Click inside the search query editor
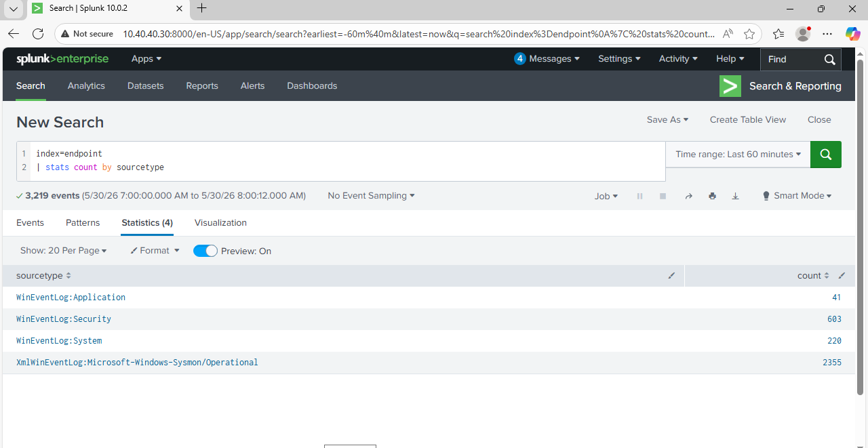Image resolution: width=868 pixels, height=448 pixels. point(347,161)
